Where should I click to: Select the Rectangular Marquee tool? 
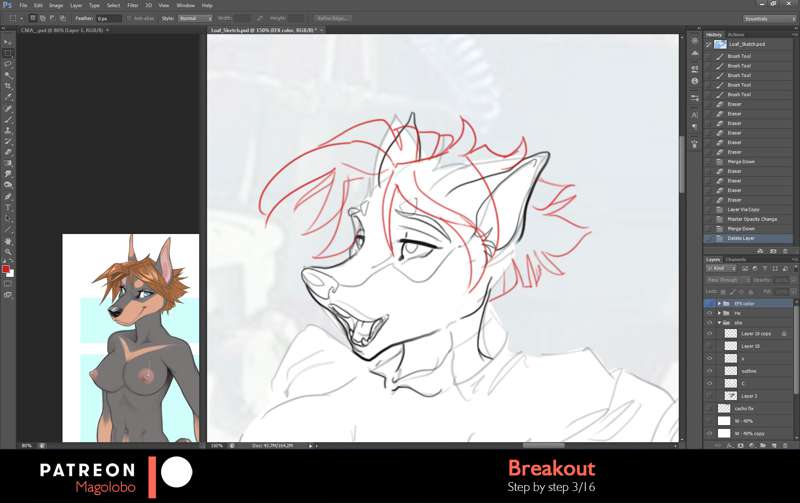pos(8,53)
